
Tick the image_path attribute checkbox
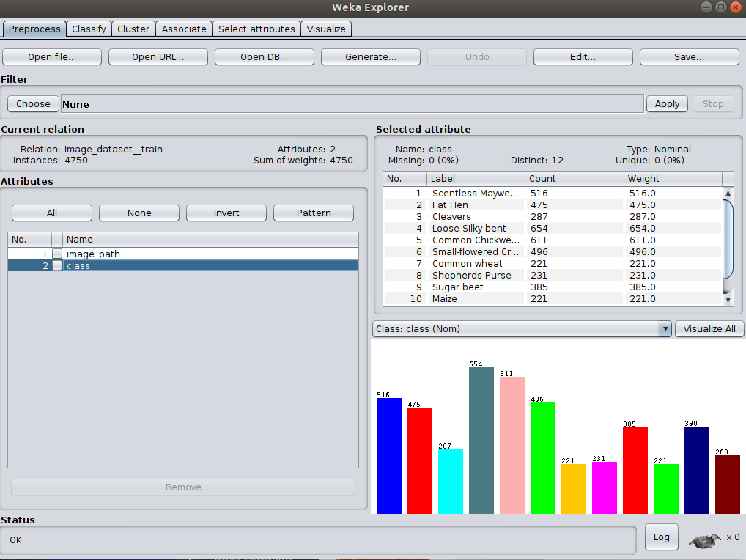pyautogui.click(x=57, y=254)
